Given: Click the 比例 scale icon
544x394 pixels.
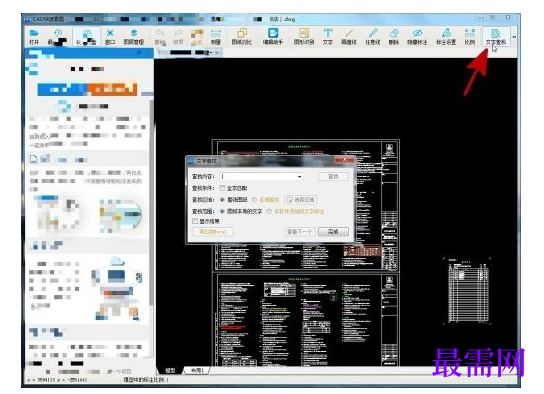Looking at the screenshot, I should 470,37.
